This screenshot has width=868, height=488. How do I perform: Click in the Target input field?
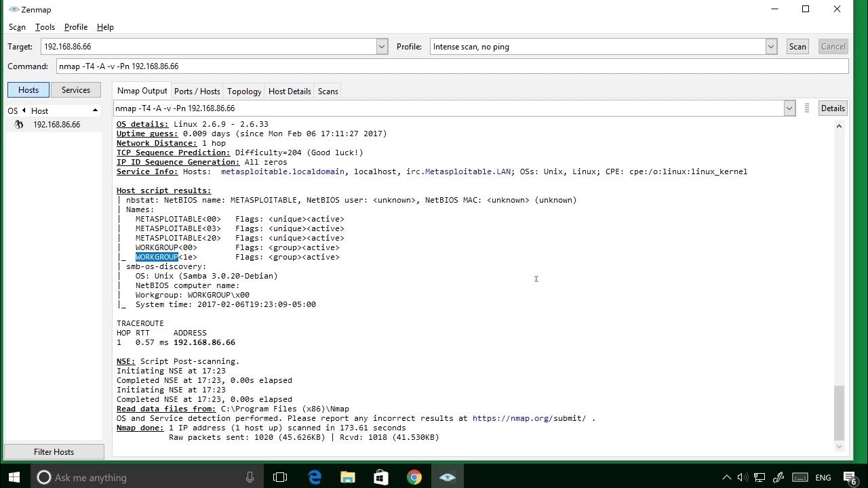pyautogui.click(x=209, y=47)
